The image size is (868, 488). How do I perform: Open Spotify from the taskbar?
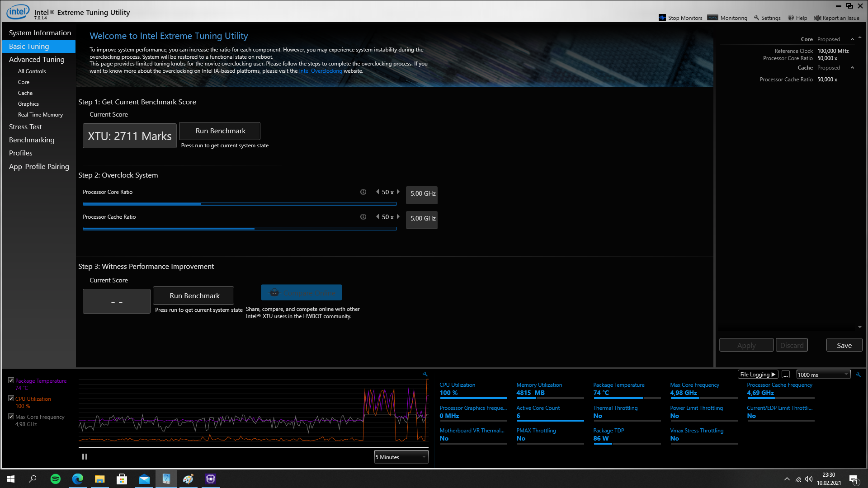tap(55, 479)
